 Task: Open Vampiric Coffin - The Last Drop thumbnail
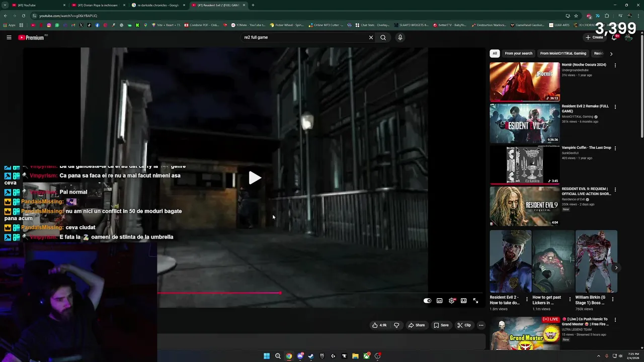(x=525, y=165)
